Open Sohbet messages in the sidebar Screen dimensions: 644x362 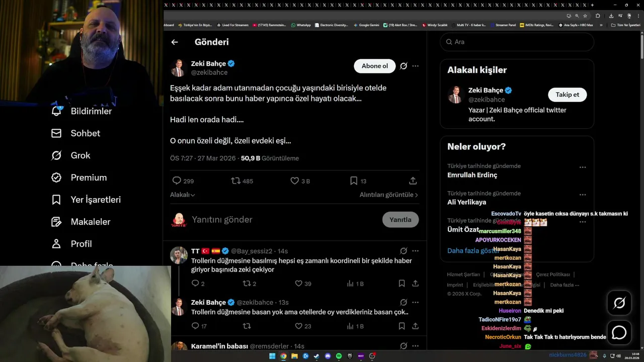[75, 133]
